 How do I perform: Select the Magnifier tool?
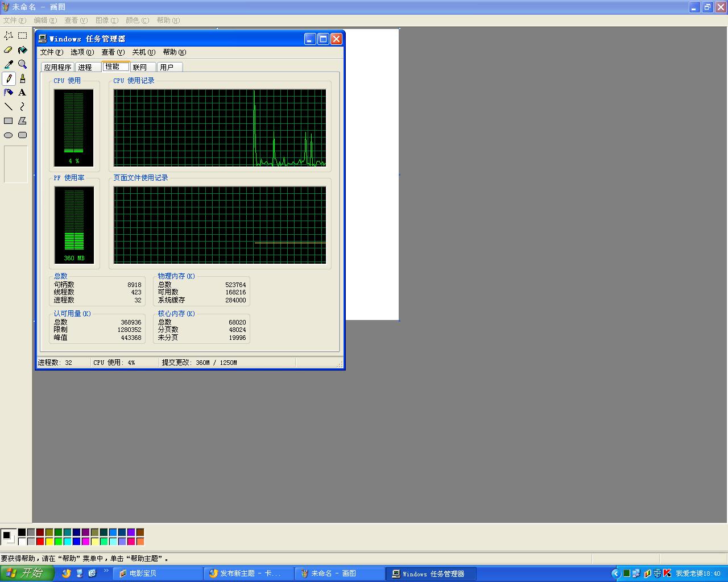click(x=23, y=64)
